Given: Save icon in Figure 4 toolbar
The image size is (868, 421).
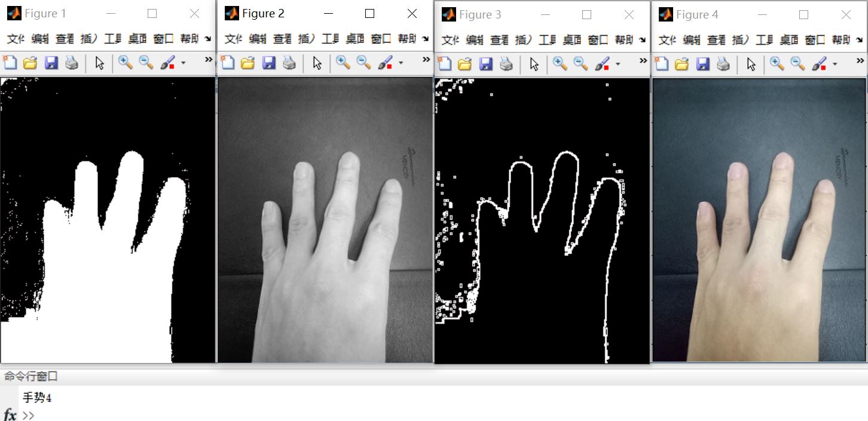Looking at the screenshot, I should (x=703, y=63).
